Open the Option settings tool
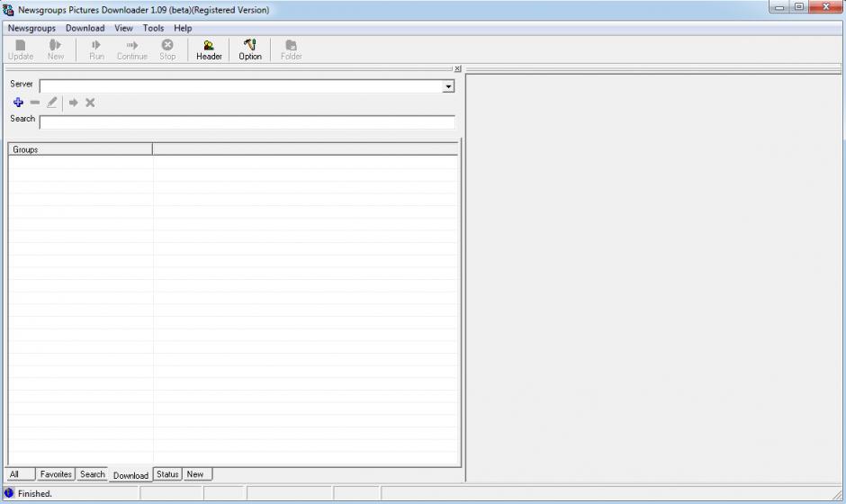The width and height of the screenshot is (846, 504). (x=250, y=49)
